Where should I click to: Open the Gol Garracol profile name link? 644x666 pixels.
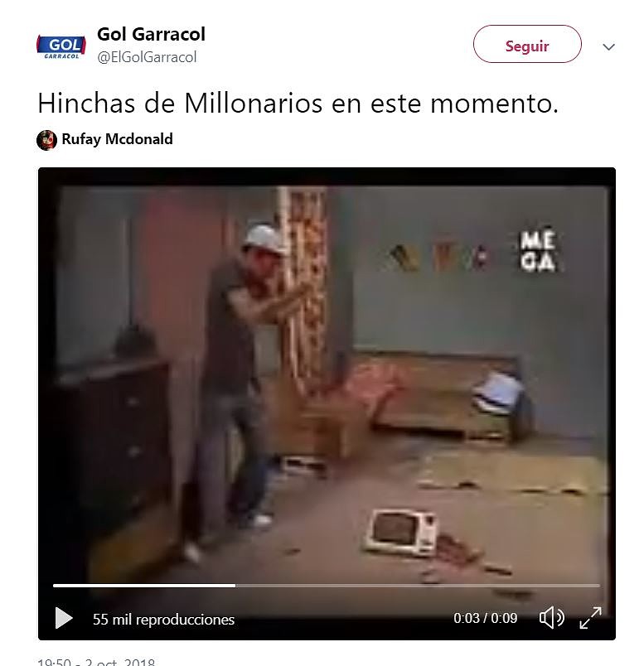click(x=151, y=35)
